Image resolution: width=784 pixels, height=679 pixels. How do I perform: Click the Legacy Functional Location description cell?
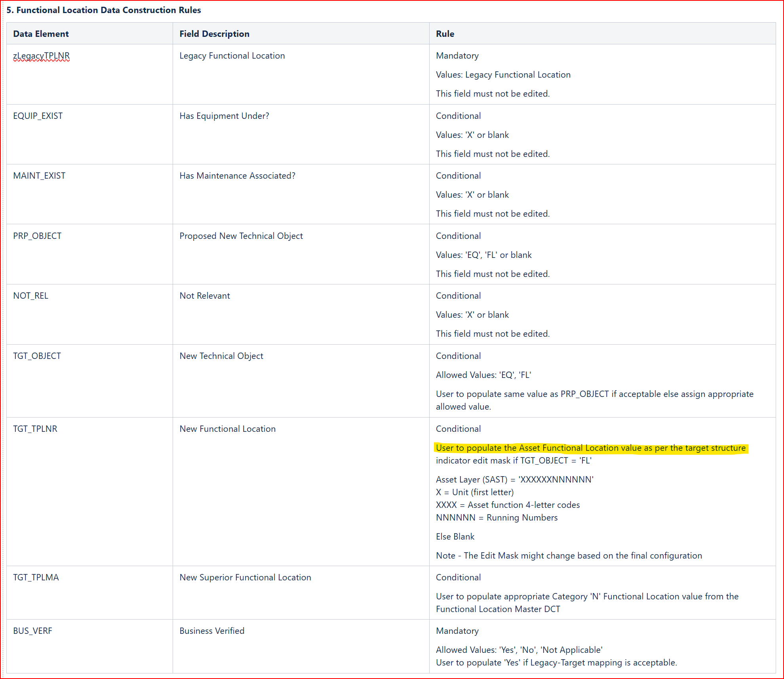point(232,56)
